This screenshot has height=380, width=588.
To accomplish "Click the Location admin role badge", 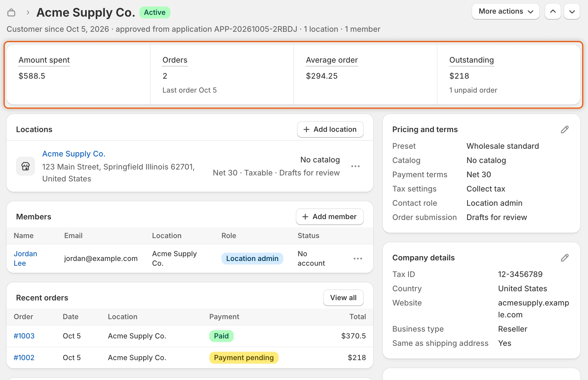I will click(252, 259).
